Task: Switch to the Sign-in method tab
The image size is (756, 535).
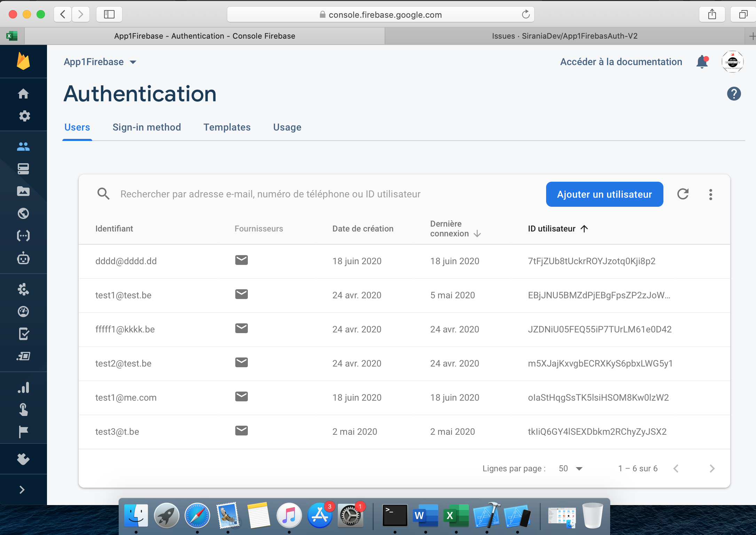Action: click(147, 127)
